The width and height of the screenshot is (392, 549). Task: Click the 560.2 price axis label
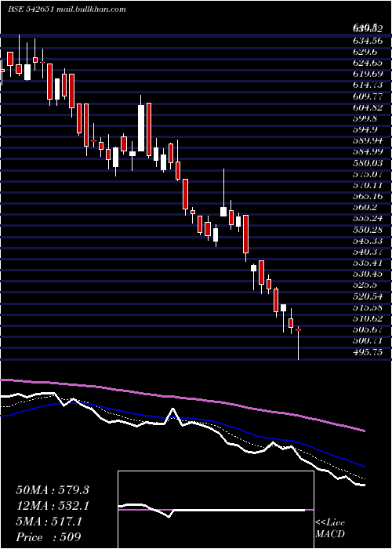point(365,208)
